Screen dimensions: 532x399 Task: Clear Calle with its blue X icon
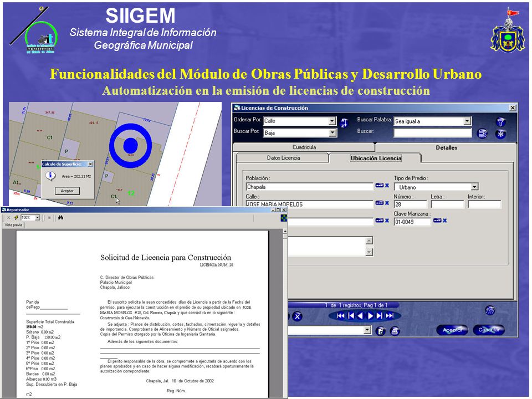(387, 203)
